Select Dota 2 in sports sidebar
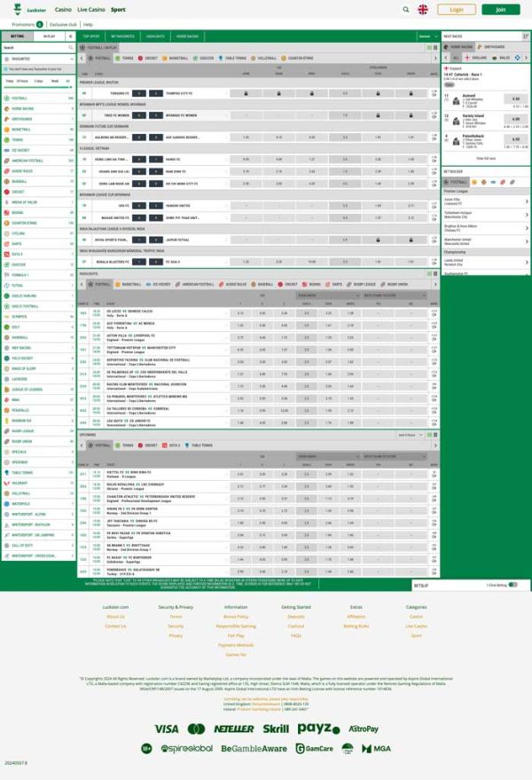The image size is (532, 780). tap(38, 254)
